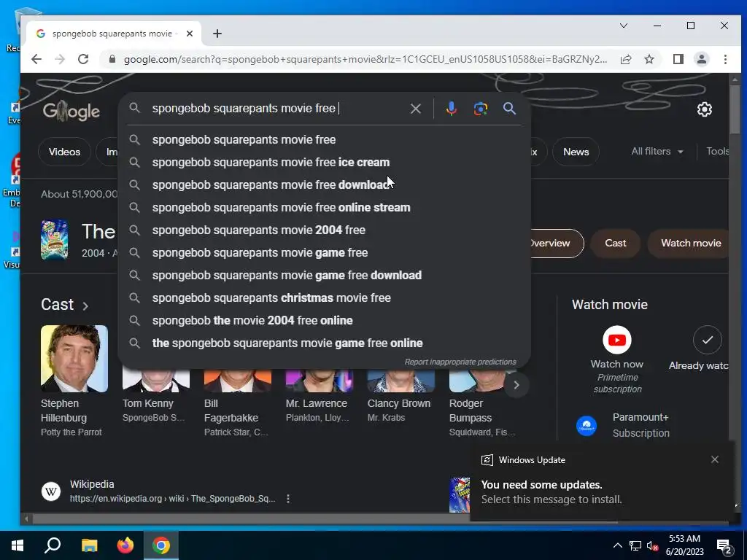This screenshot has height=560, width=747.
Task: Click the vertical page scrollbar
Action: click(735, 109)
